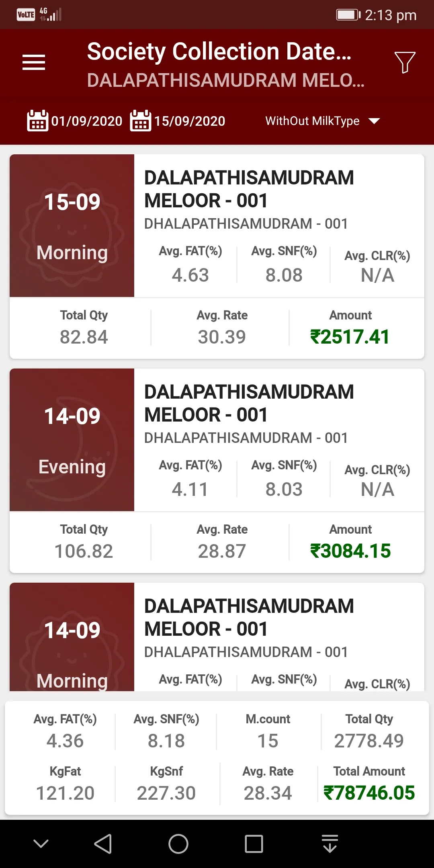
Task: Expand the WithOut MilkType dropdown
Action: 322,121
